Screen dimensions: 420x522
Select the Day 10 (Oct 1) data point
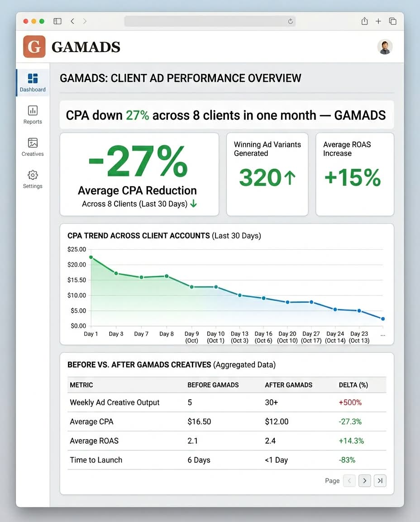coord(216,287)
